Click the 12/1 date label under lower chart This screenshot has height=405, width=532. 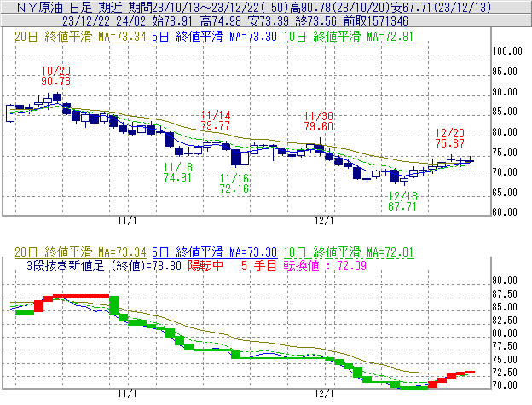pos(324,394)
